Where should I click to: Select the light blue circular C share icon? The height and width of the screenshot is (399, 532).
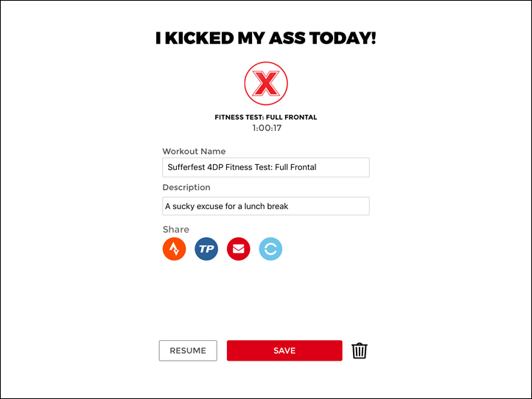click(270, 249)
